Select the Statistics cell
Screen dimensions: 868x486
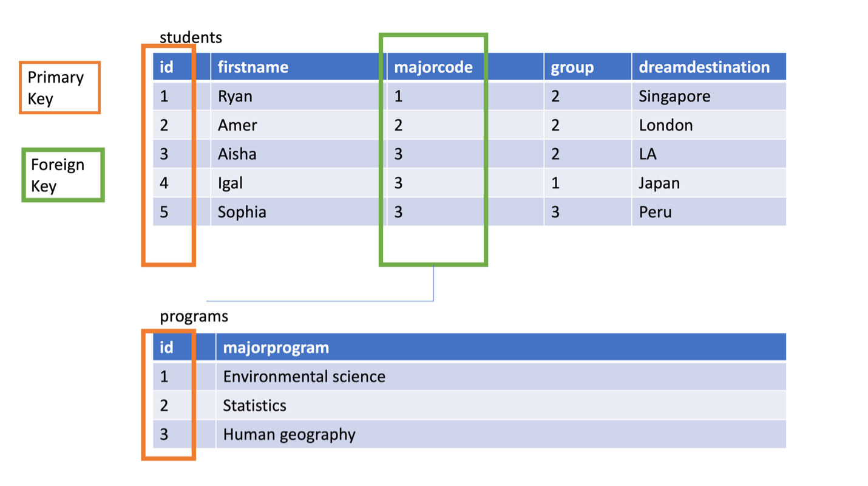point(501,405)
